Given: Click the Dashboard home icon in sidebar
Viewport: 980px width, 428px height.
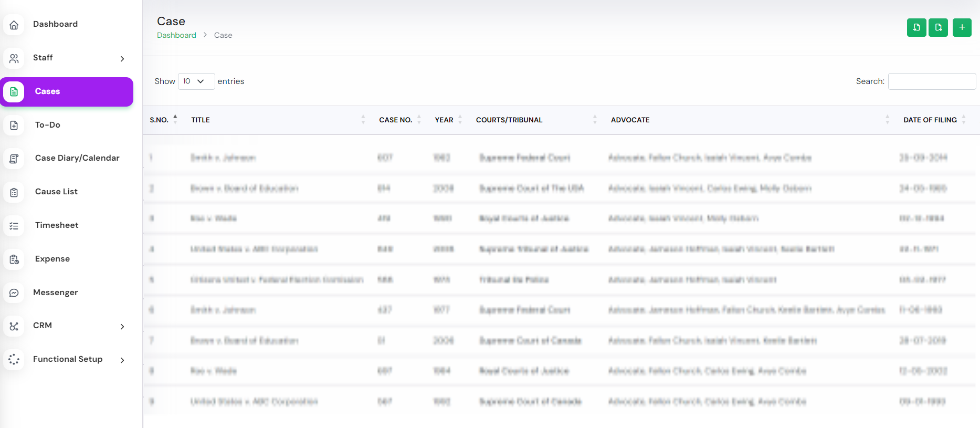Looking at the screenshot, I should (14, 25).
